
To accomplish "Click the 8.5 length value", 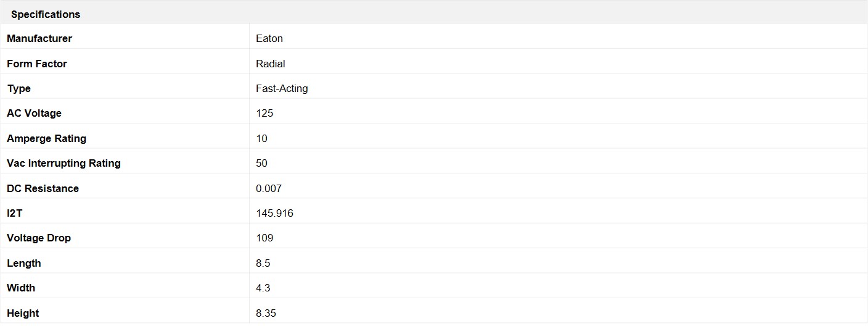I will pos(263,263).
